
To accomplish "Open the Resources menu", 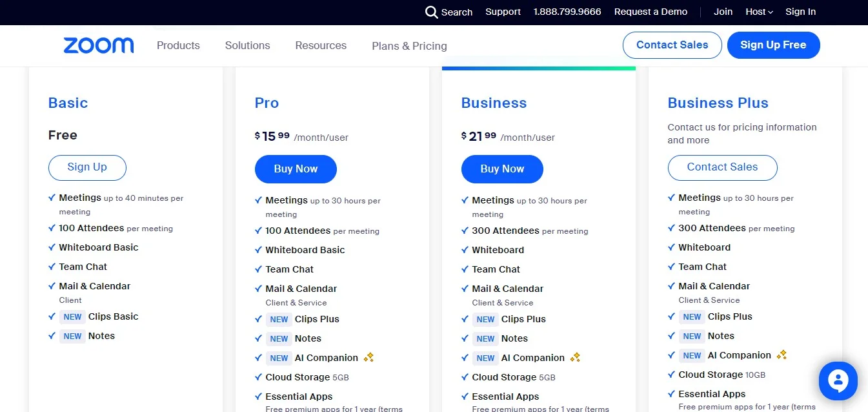I will (x=320, y=45).
